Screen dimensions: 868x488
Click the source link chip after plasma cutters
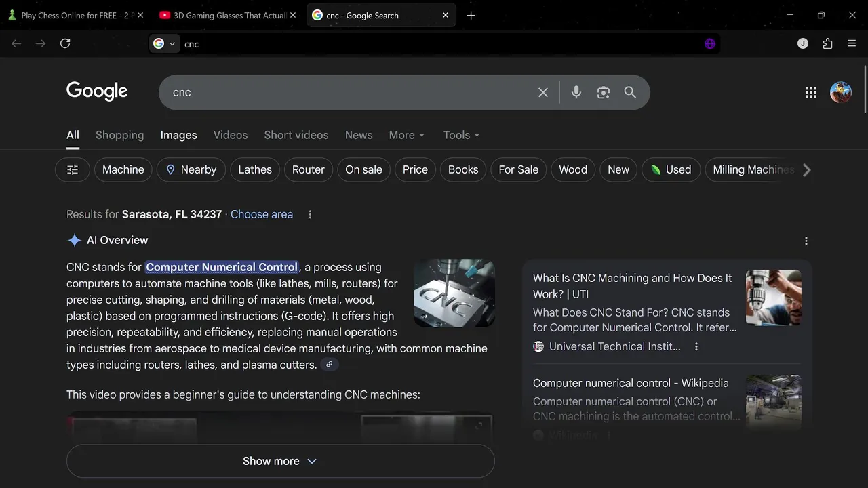[x=330, y=365]
